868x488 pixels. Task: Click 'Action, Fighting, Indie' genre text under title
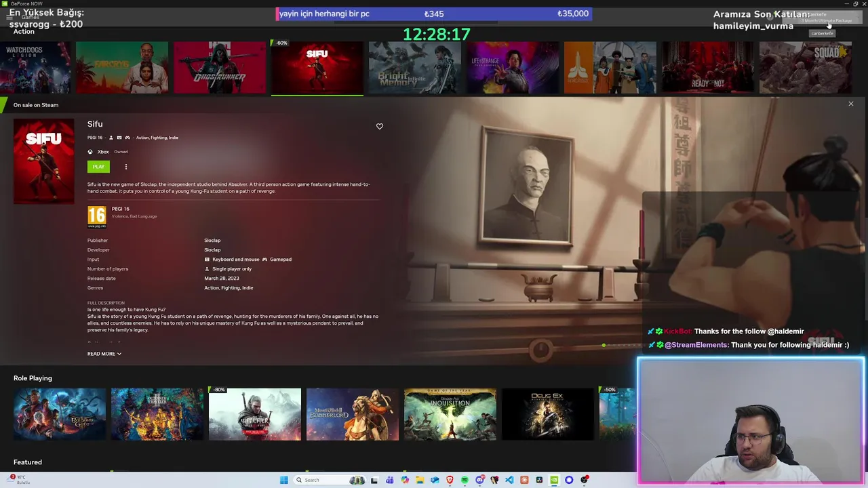(157, 138)
